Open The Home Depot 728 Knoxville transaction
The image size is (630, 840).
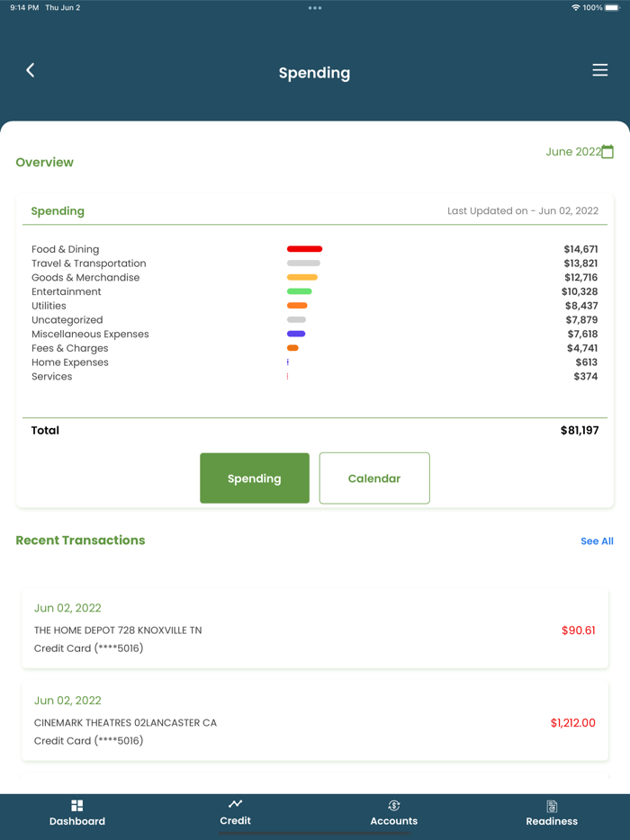pyautogui.click(x=315, y=629)
